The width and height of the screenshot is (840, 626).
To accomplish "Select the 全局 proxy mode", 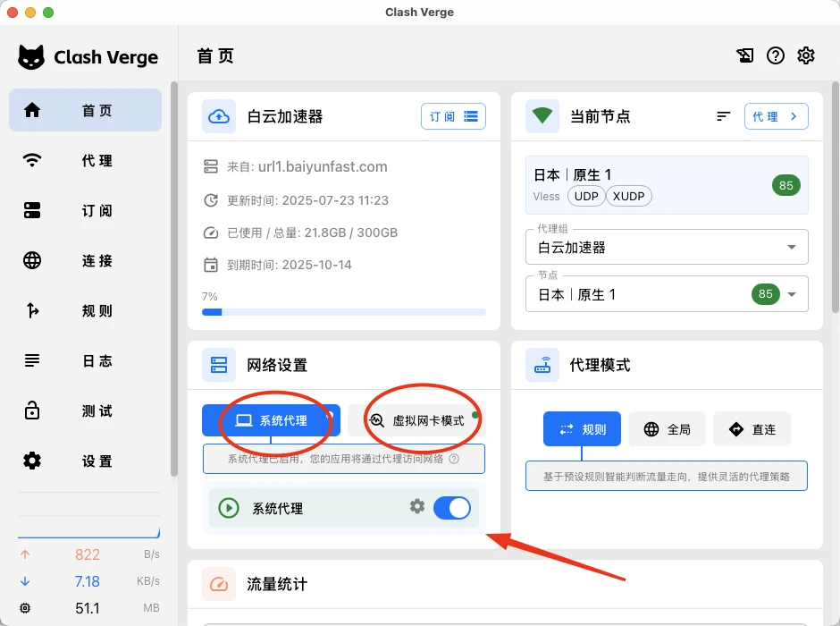I will coord(667,428).
